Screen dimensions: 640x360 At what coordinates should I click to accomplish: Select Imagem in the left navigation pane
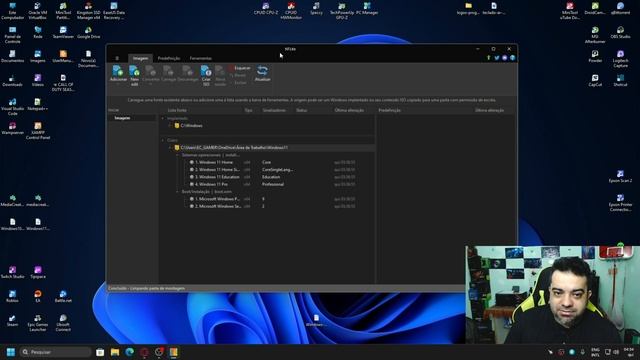coord(131,118)
